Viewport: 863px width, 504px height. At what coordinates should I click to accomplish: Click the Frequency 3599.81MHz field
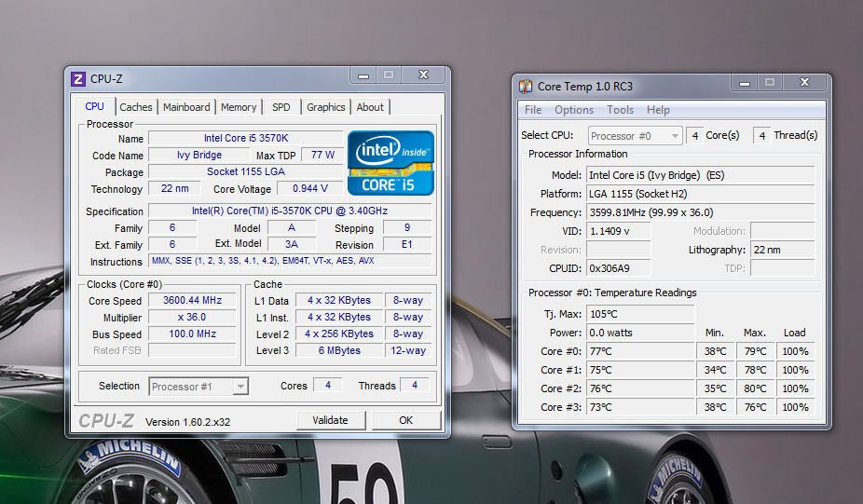(700, 212)
